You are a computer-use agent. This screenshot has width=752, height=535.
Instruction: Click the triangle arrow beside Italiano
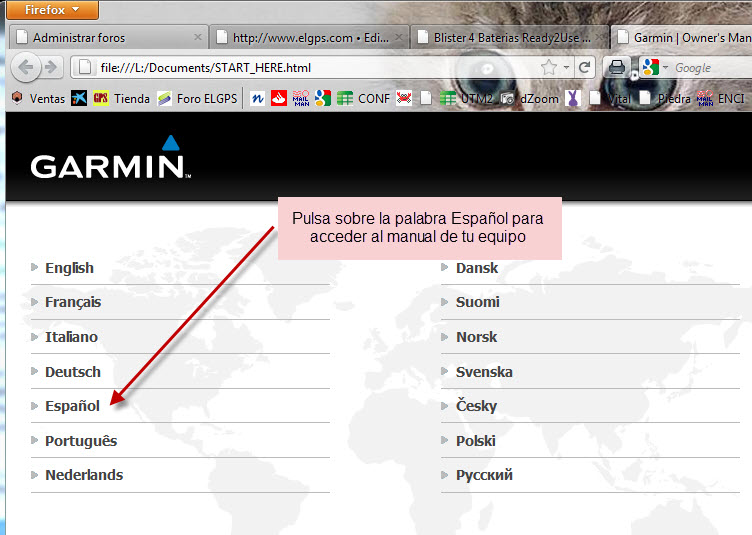[34, 337]
